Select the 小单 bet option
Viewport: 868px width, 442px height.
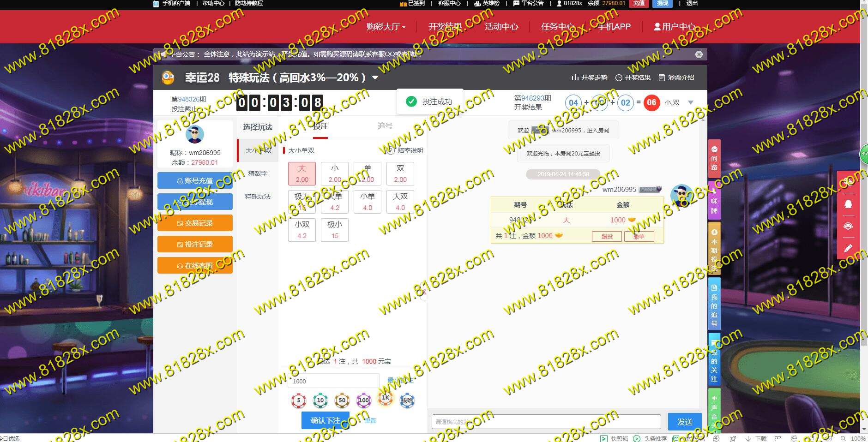click(368, 202)
